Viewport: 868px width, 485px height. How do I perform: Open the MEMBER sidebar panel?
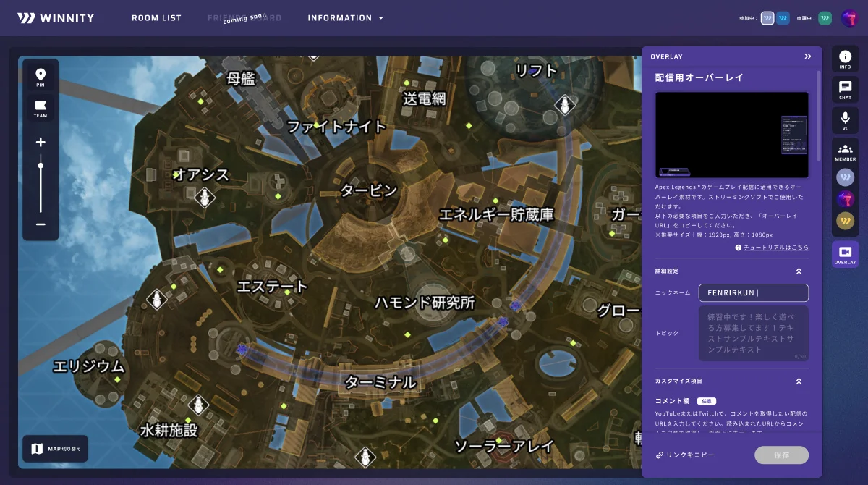click(x=845, y=152)
